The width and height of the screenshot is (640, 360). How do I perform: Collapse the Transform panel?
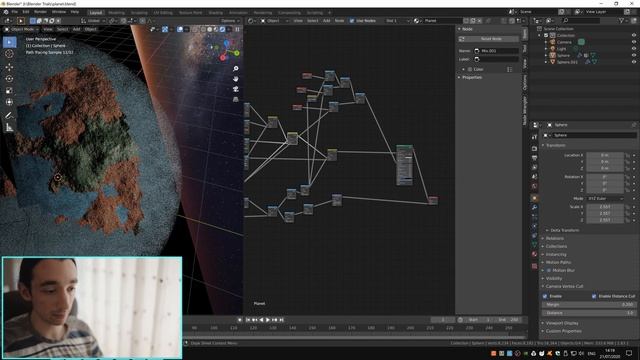(x=556, y=145)
